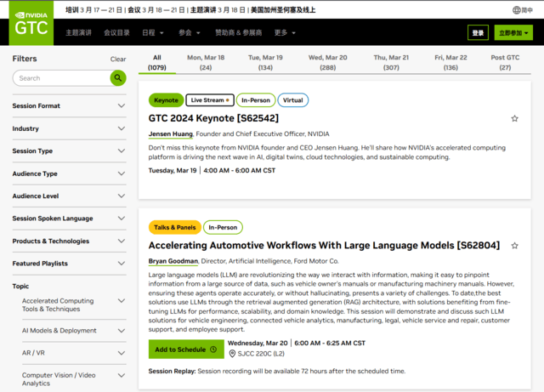The height and width of the screenshot is (392, 544).
Task: Expand the Session Format filter
Action: tap(121, 106)
